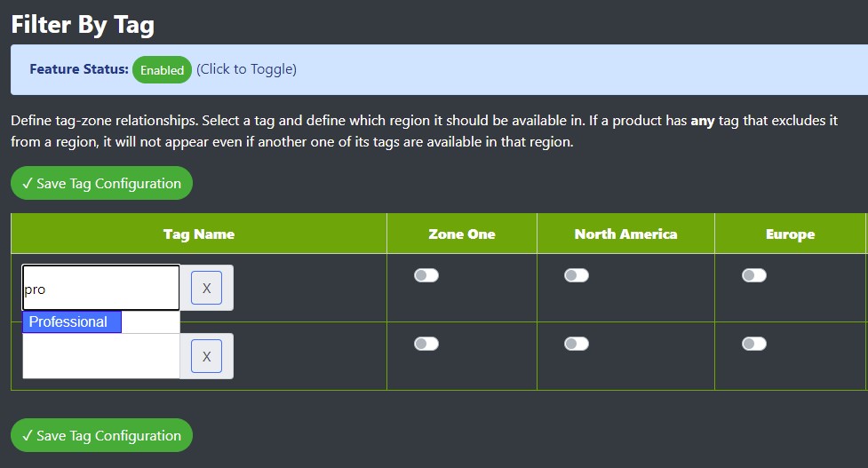This screenshot has width=868, height=468.
Task: Toggle the Enabled feature status badge
Action: 162,69
